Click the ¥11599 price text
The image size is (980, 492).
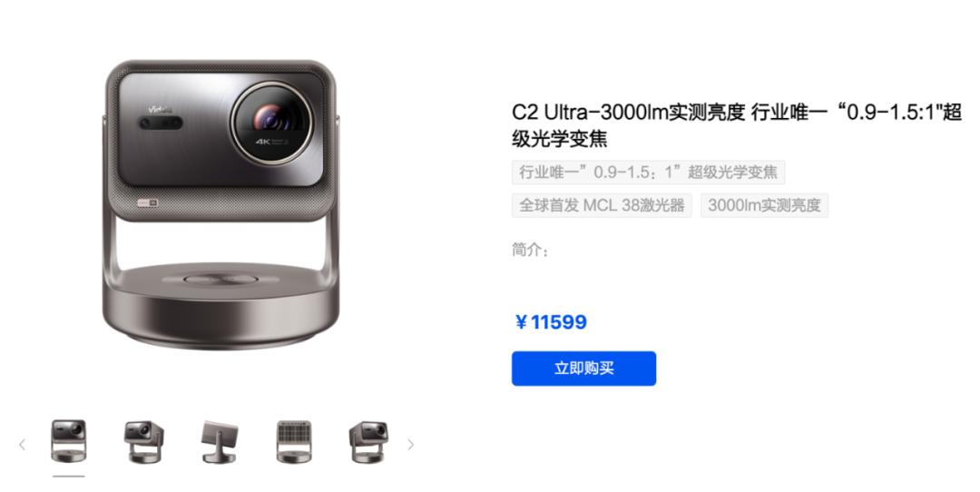click(551, 322)
